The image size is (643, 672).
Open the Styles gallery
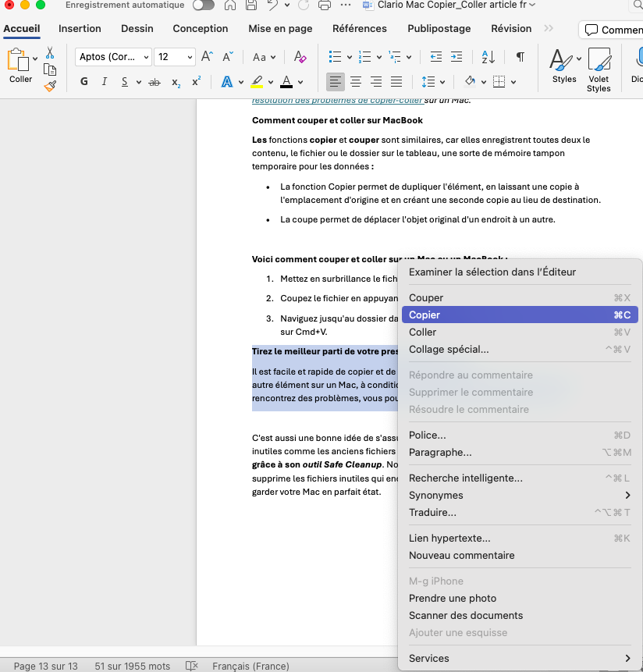pyautogui.click(x=565, y=66)
